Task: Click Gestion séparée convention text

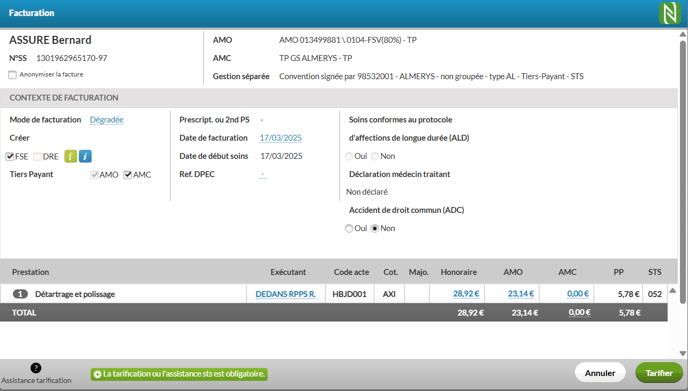Action: tap(431, 76)
